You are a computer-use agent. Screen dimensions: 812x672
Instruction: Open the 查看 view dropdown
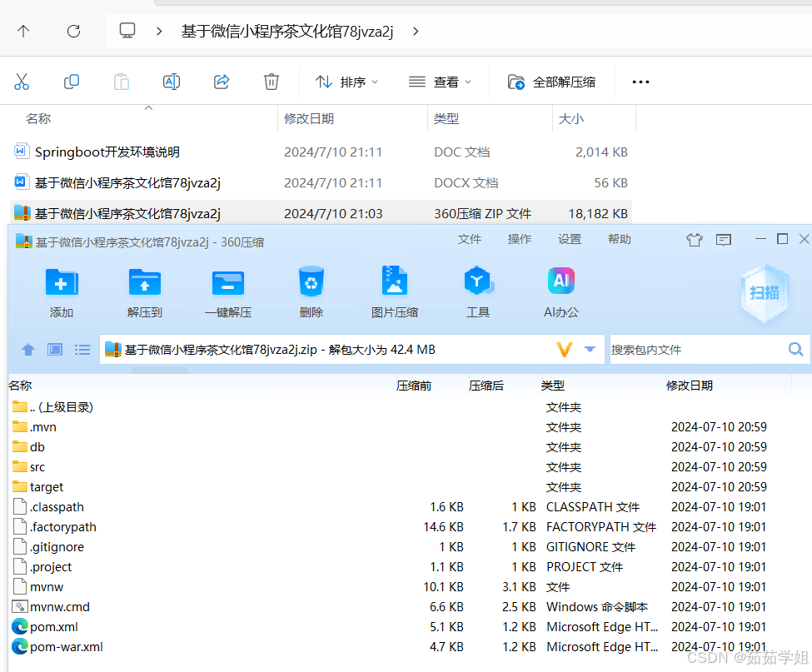[440, 82]
